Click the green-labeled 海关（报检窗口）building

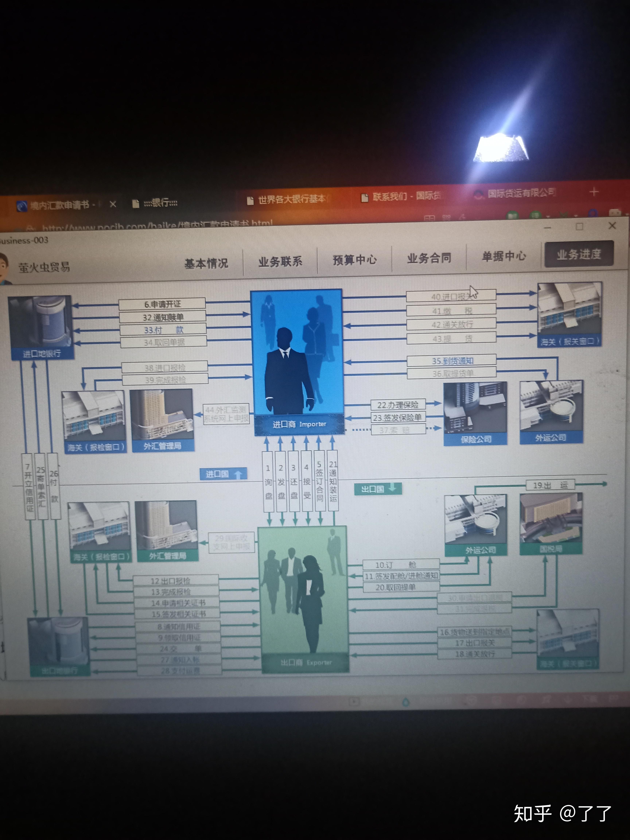(100, 532)
